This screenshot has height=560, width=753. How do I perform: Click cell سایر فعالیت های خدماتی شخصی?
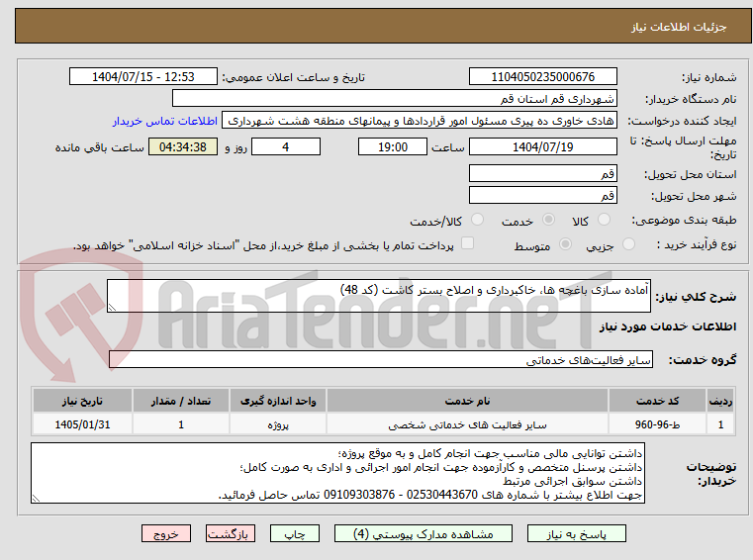pyautogui.click(x=467, y=424)
